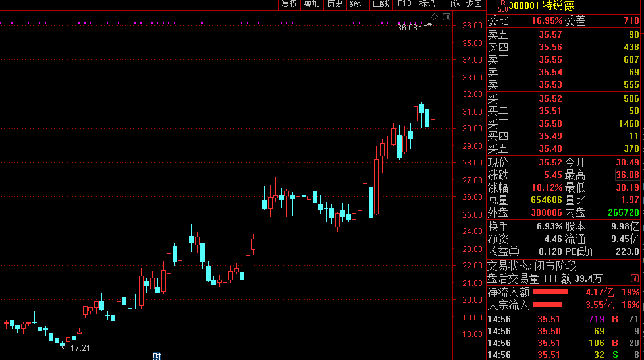
Task: Open the 历史 history view
Action: (x=335, y=4)
